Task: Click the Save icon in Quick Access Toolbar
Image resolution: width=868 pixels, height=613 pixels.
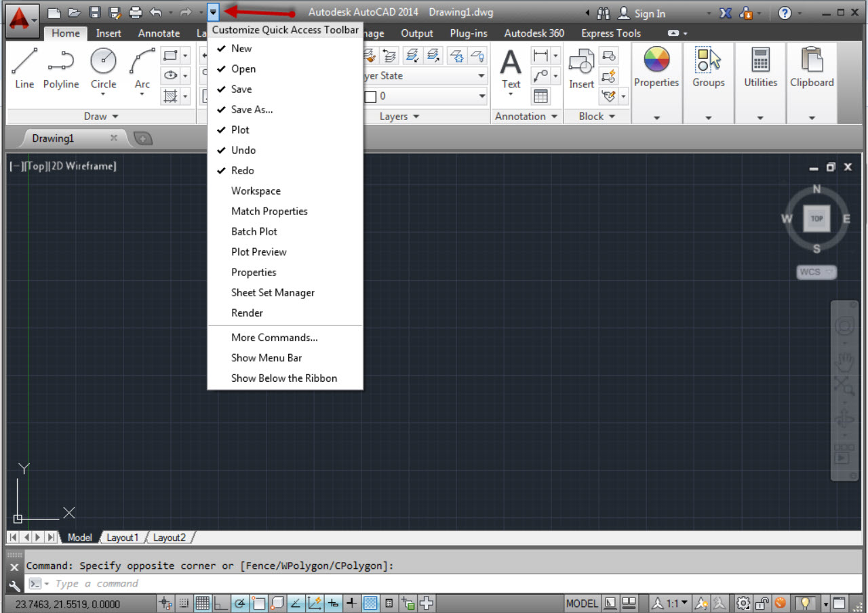Action: pos(96,12)
